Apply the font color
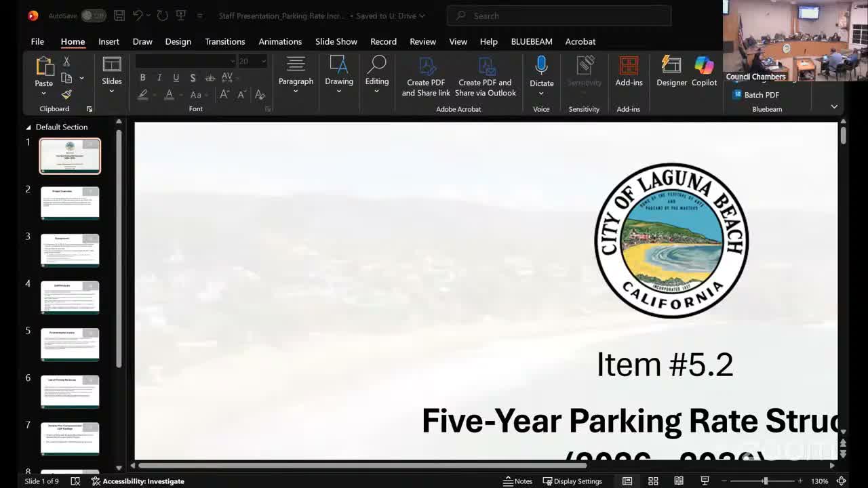Image resolution: width=868 pixels, height=488 pixels. tap(169, 95)
